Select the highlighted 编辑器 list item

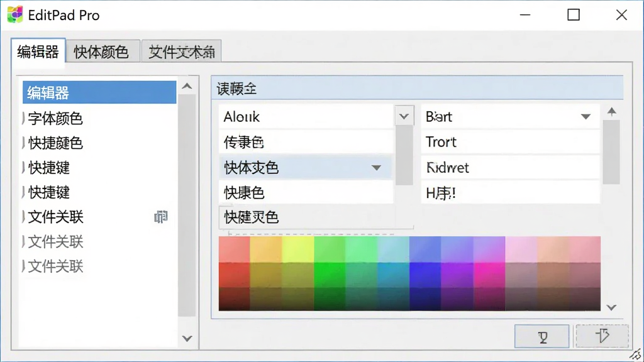point(99,92)
